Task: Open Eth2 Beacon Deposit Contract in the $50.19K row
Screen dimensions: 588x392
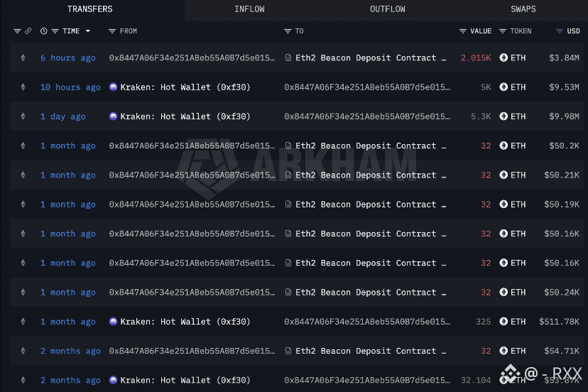Action: [x=371, y=204]
